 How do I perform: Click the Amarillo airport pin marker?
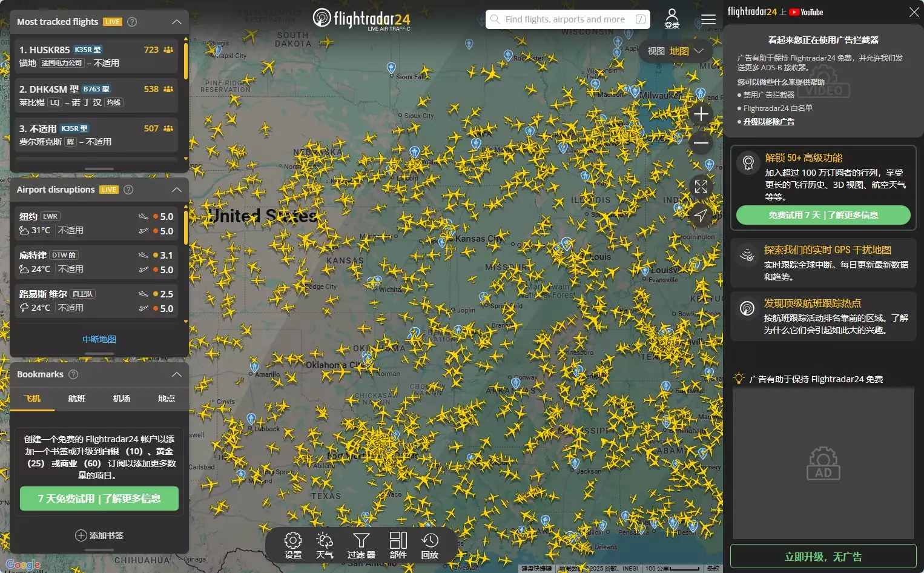(254, 367)
